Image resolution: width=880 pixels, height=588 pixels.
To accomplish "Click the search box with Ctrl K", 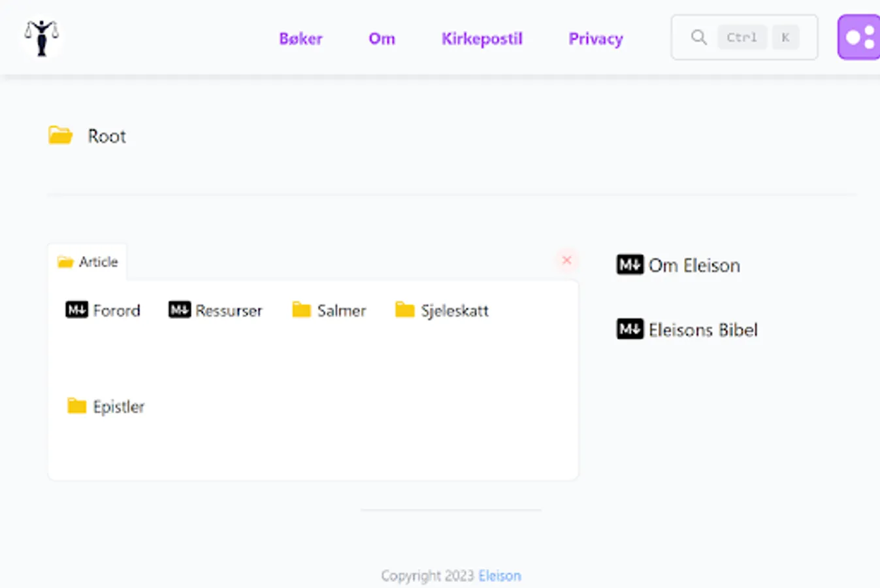I will [744, 37].
